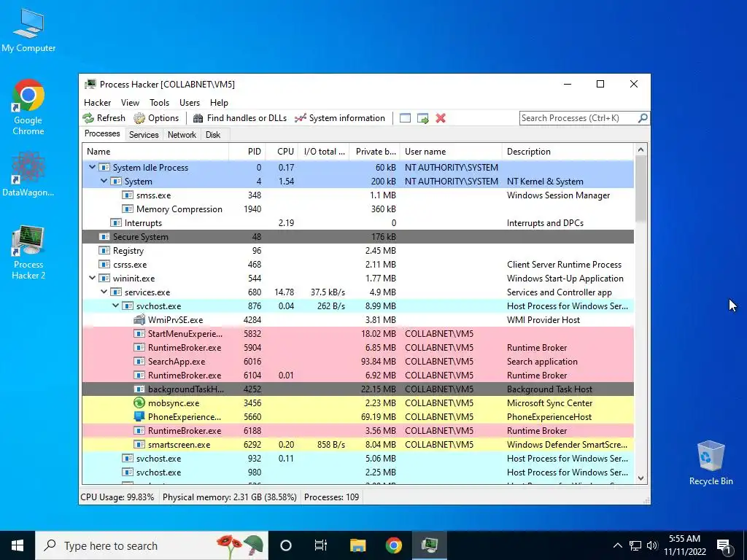This screenshot has width=747, height=560.
Task: Select the My Computer desktop icon
Action: [x=28, y=31]
